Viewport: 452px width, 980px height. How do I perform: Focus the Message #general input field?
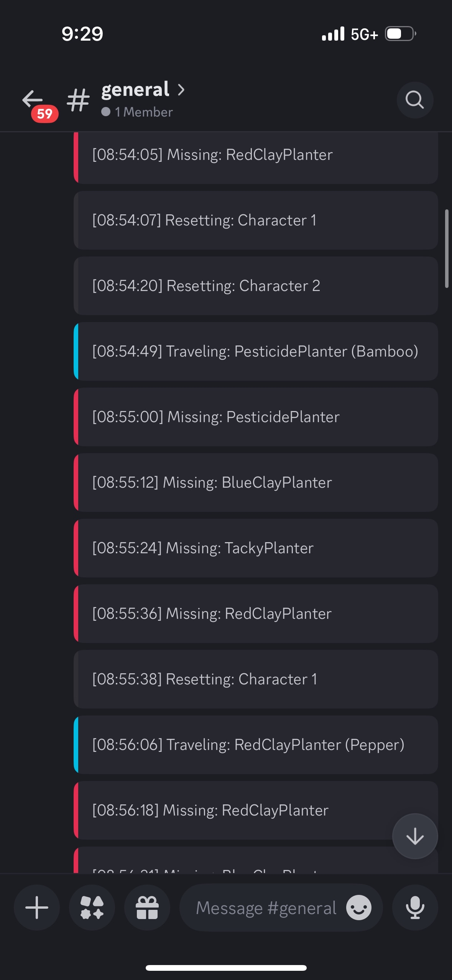[x=266, y=908]
